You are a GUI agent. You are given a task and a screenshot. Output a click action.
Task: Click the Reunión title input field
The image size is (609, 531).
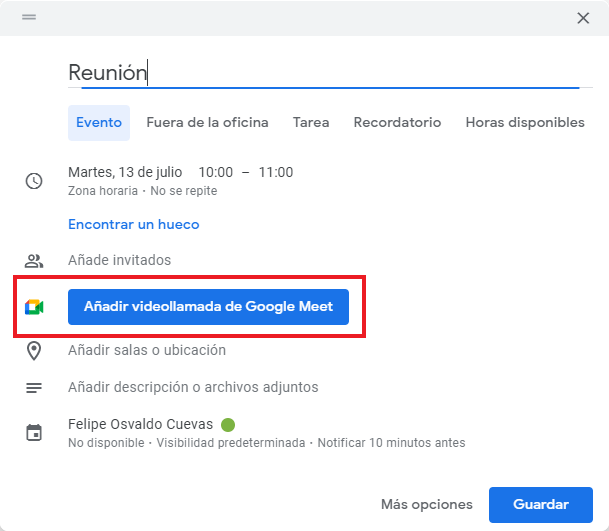pos(320,73)
